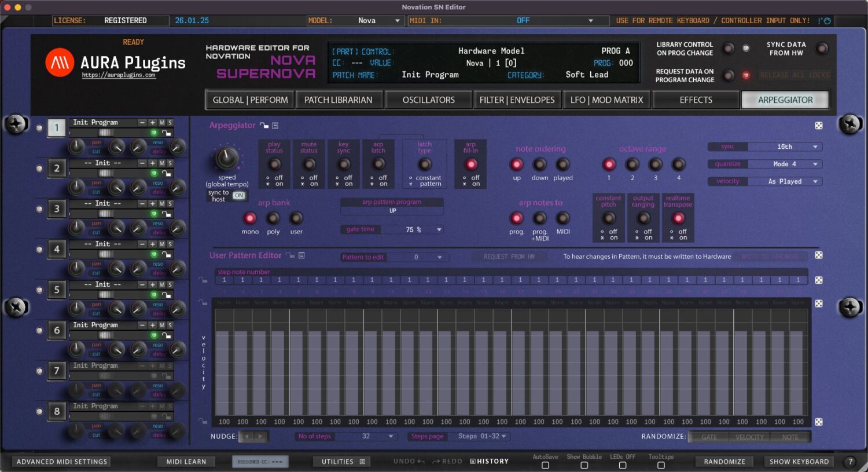The width and height of the screenshot is (868, 472).
Task: Open the gate time dropdown
Action: pos(439,229)
